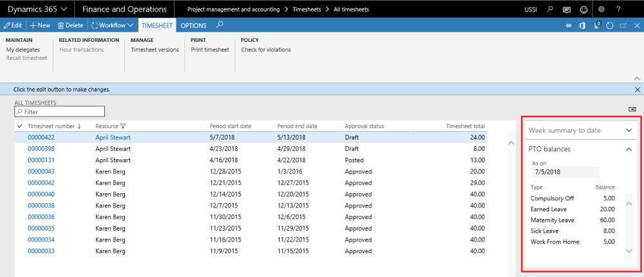Open the attachments paperclip icon
Viewport: 644px width, 277px height.
(596, 25)
